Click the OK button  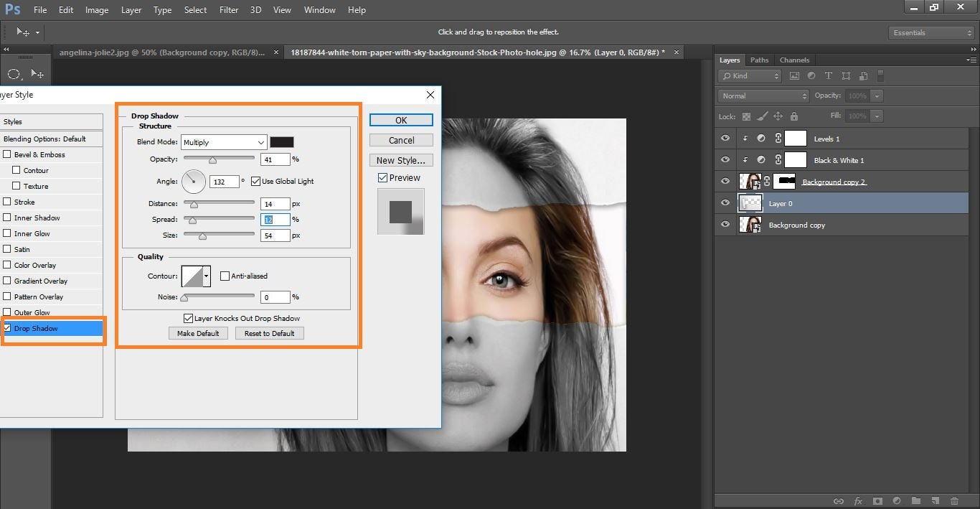[x=401, y=120]
